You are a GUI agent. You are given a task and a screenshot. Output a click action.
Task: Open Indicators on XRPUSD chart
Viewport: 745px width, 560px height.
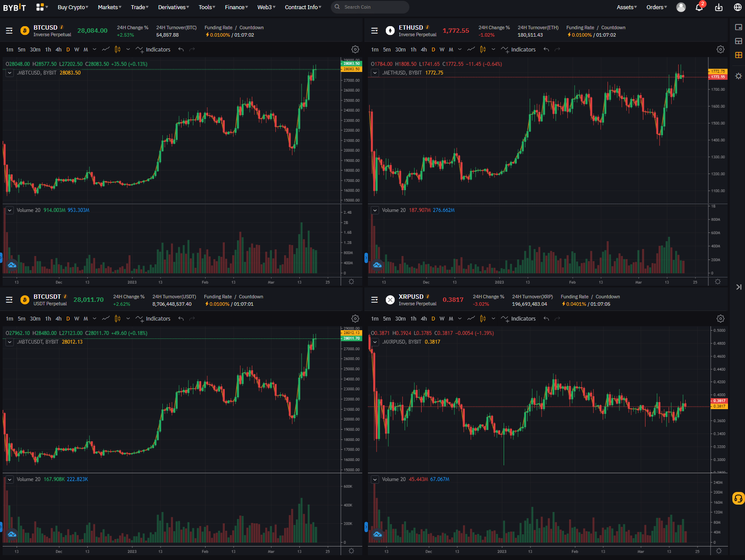518,318
